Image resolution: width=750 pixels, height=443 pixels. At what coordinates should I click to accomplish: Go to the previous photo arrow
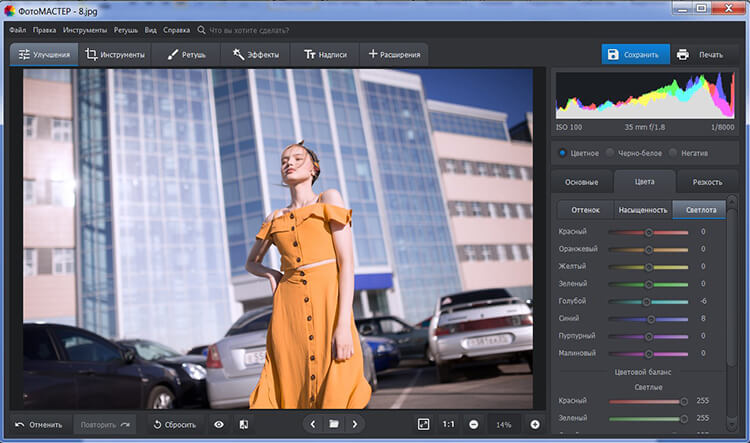tap(312, 424)
